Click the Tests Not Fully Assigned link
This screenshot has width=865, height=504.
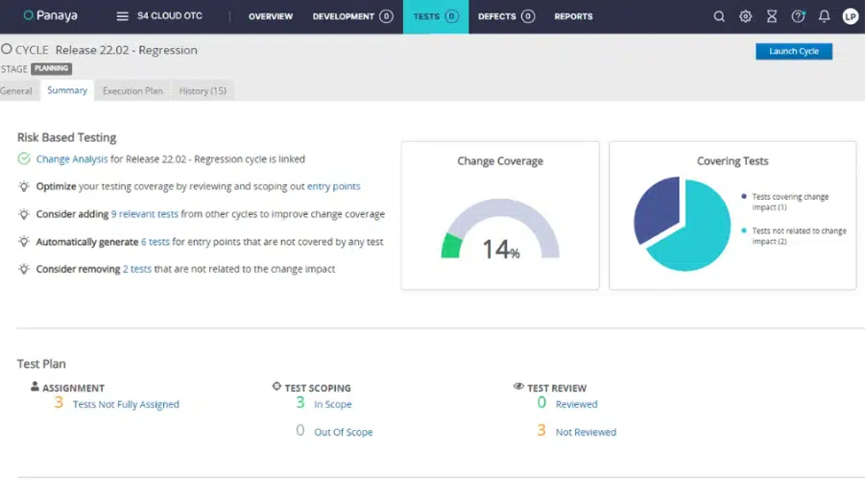click(x=126, y=404)
